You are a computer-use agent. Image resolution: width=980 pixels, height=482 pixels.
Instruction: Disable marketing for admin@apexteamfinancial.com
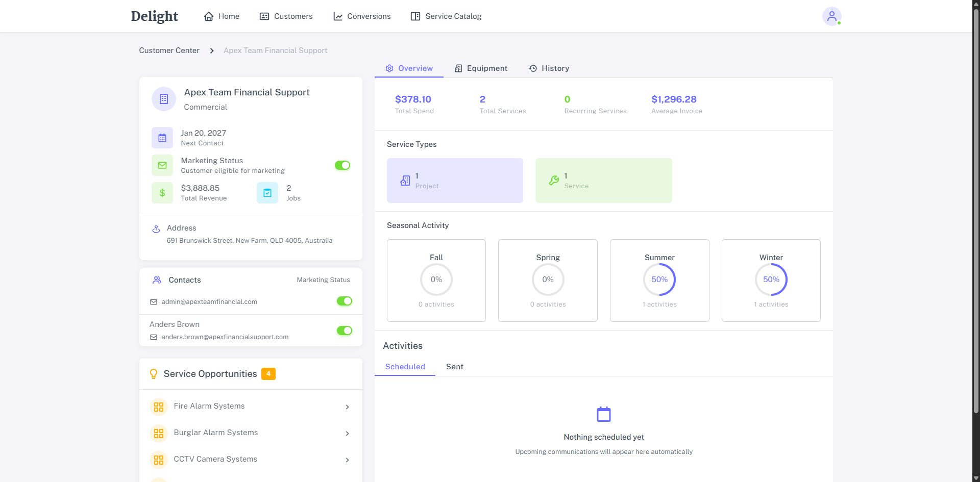click(345, 301)
